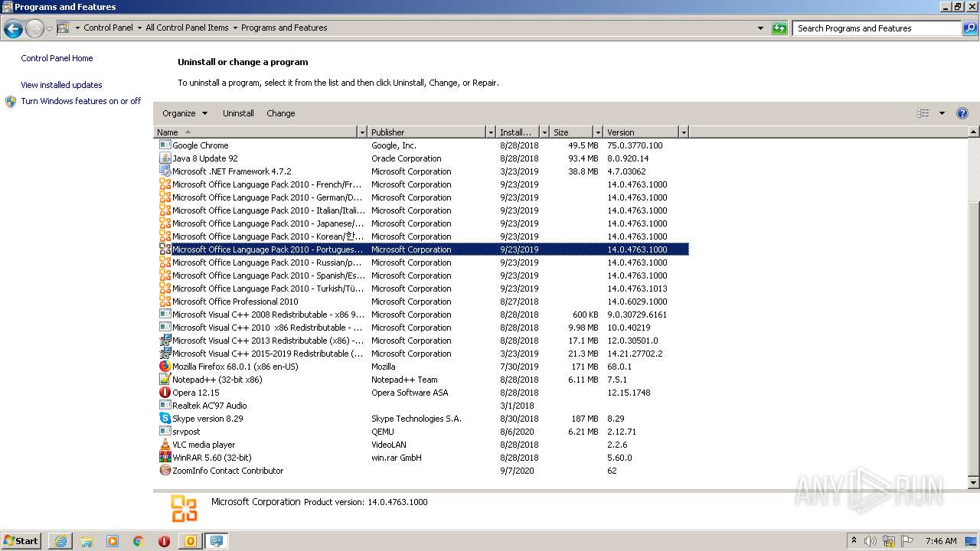Open the Installed On column filter dropdown
Image resolution: width=980 pixels, height=551 pixels.
point(544,132)
